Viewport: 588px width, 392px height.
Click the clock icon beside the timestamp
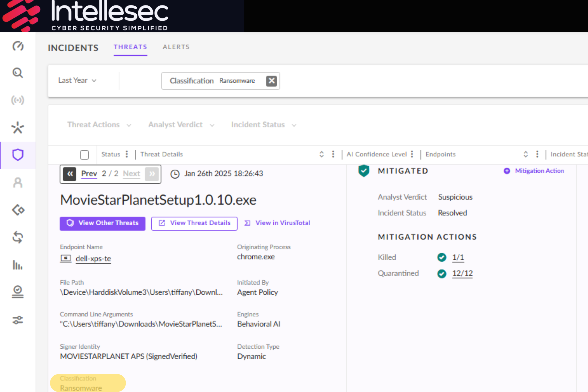click(175, 174)
